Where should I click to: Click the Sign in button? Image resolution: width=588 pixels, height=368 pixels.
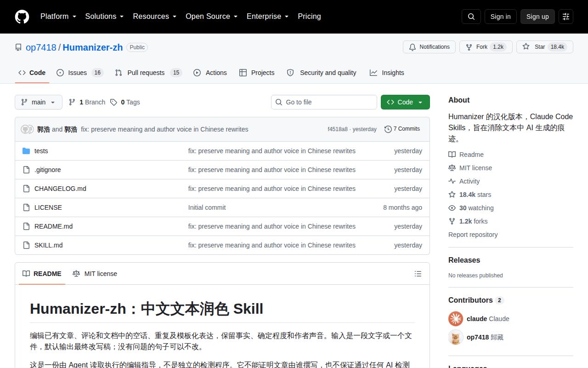point(500,17)
